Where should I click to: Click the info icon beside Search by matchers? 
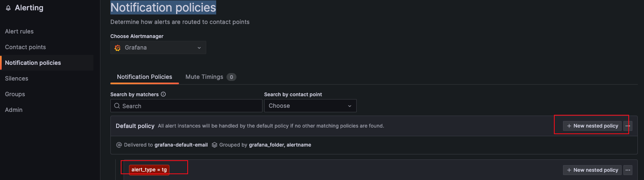163,94
